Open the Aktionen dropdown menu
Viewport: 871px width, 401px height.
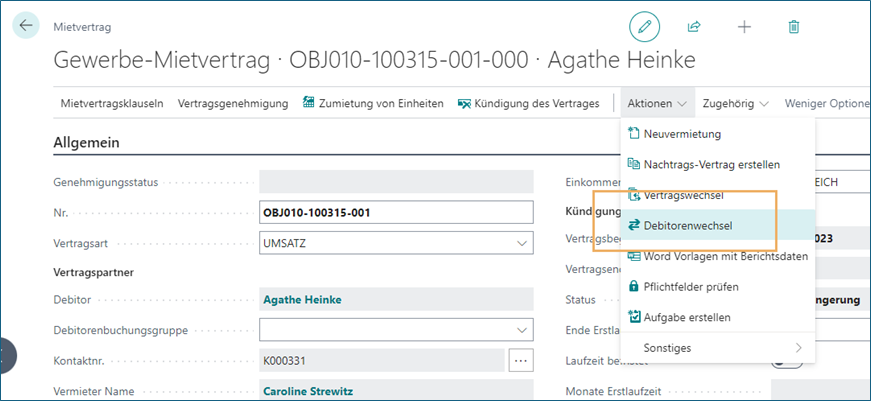(x=657, y=103)
